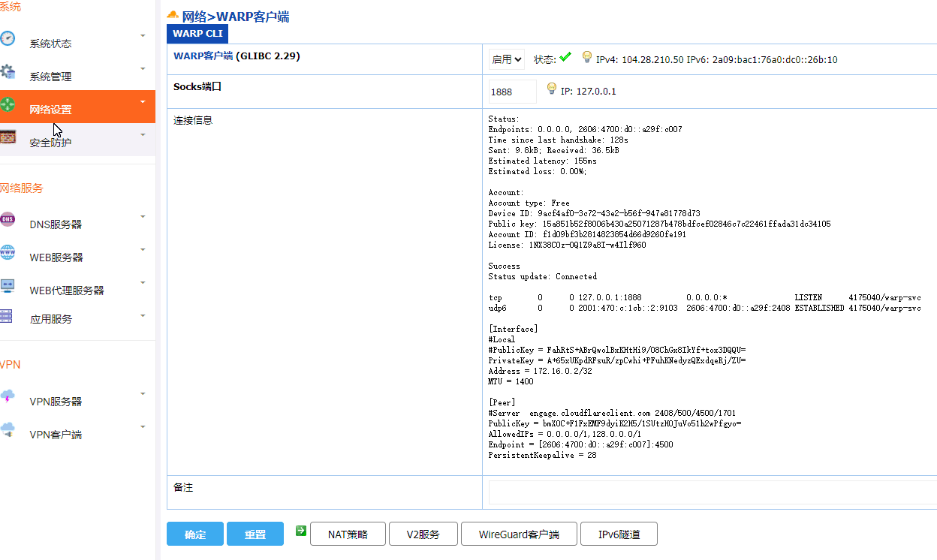The width and height of the screenshot is (937, 560).
Task: Click the network settings green icon
Action: click(x=7, y=104)
